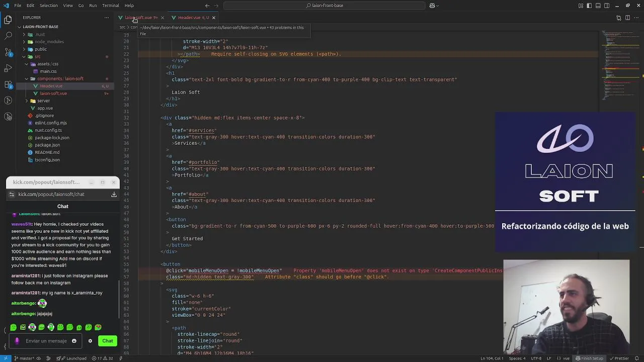Open the Search view in activity bar
This screenshot has height=362, width=644.
click(8, 36)
